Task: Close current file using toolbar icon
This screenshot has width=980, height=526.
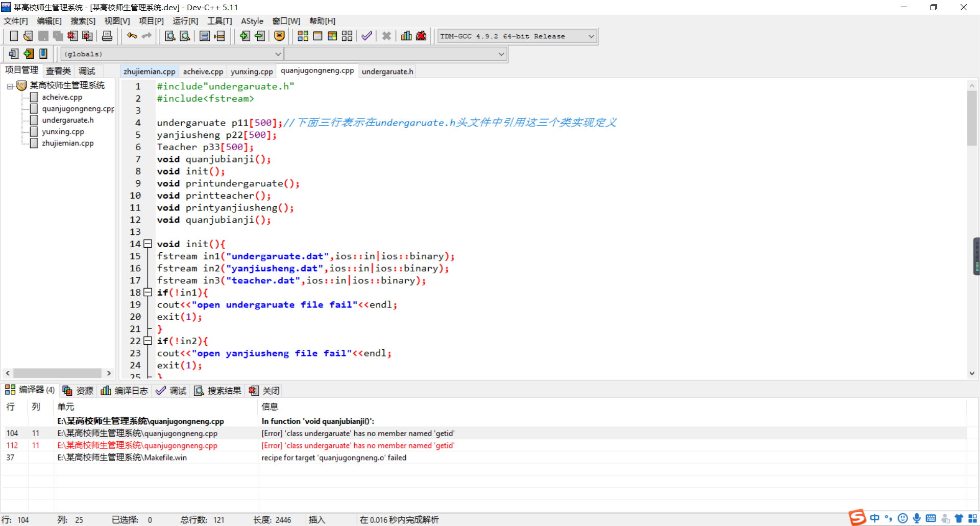Action: 72,36
